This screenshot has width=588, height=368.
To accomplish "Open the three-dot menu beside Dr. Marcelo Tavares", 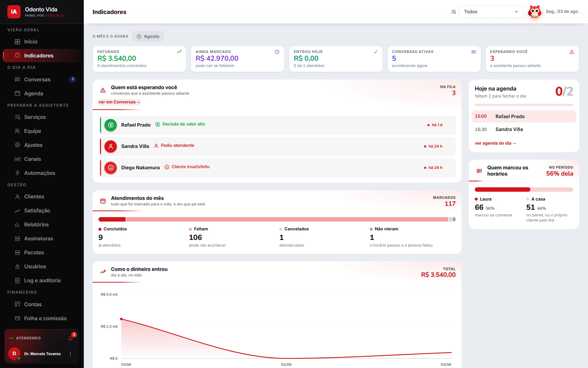I will point(70,354).
